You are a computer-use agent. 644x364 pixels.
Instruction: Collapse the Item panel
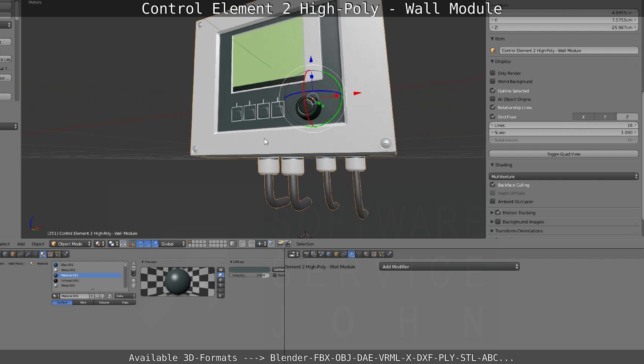coord(492,39)
